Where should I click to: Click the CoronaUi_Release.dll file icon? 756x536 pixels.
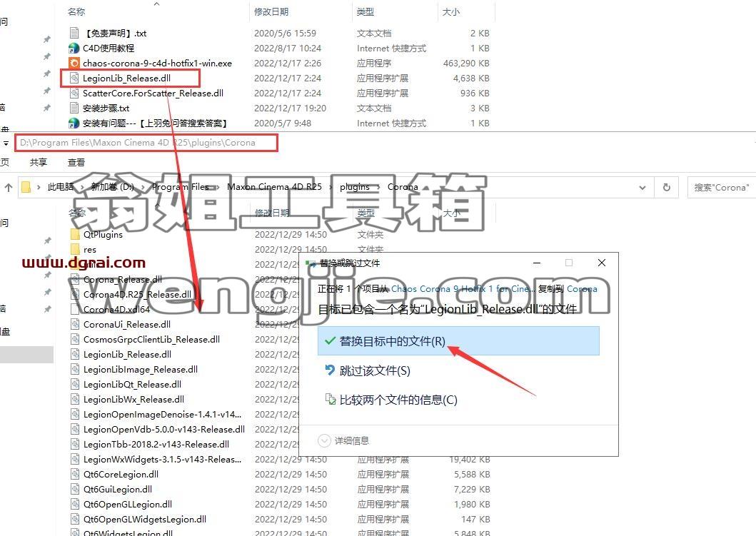pyautogui.click(x=75, y=324)
